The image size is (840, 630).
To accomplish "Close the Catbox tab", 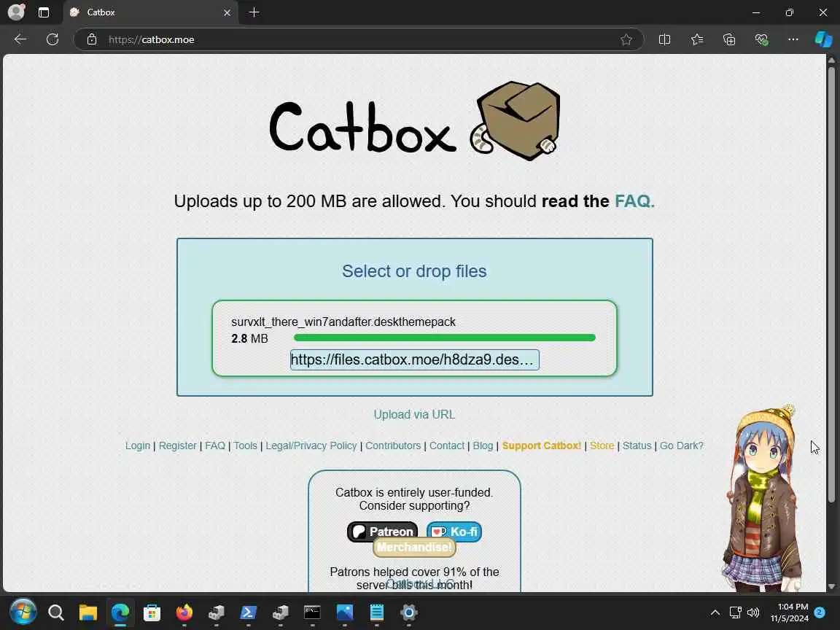I will (x=227, y=12).
